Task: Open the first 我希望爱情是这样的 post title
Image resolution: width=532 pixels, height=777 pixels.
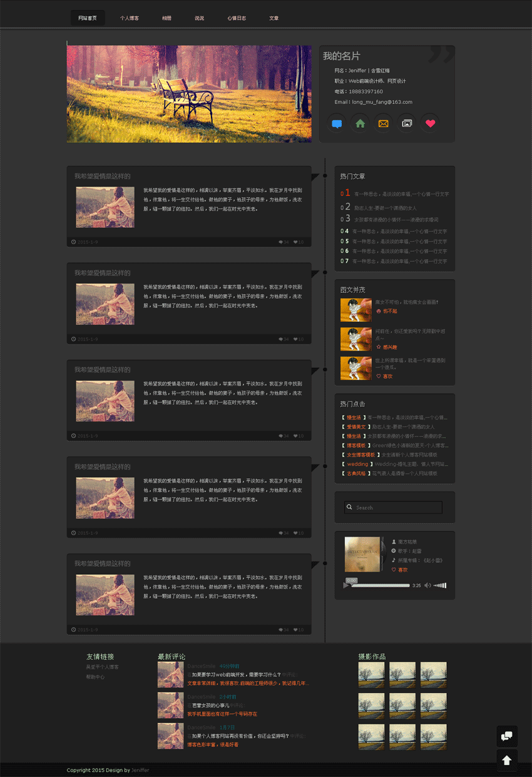Action: click(103, 177)
